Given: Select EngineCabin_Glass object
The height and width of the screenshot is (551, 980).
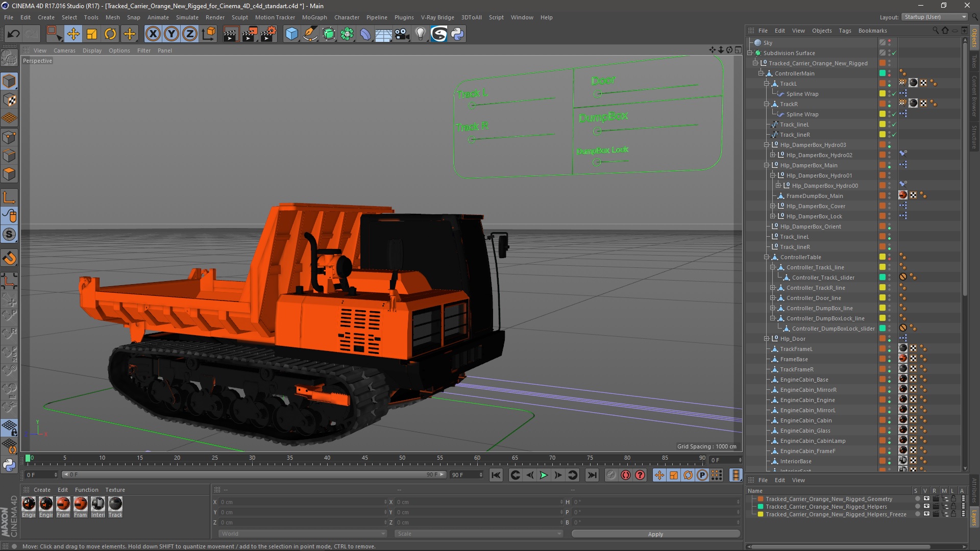Looking at the screenshot, I should [x=805, y=431].
